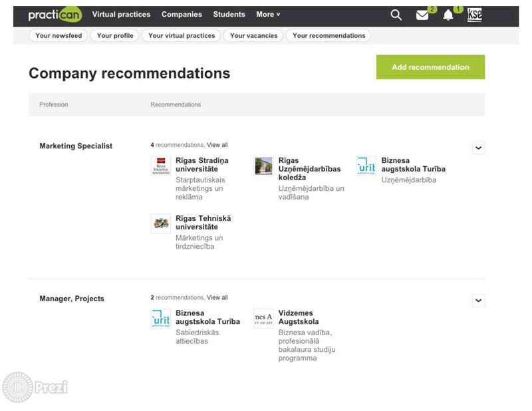
Task: Open Rīgas Tehniskā universitāte link
Action: pos(203,223)
